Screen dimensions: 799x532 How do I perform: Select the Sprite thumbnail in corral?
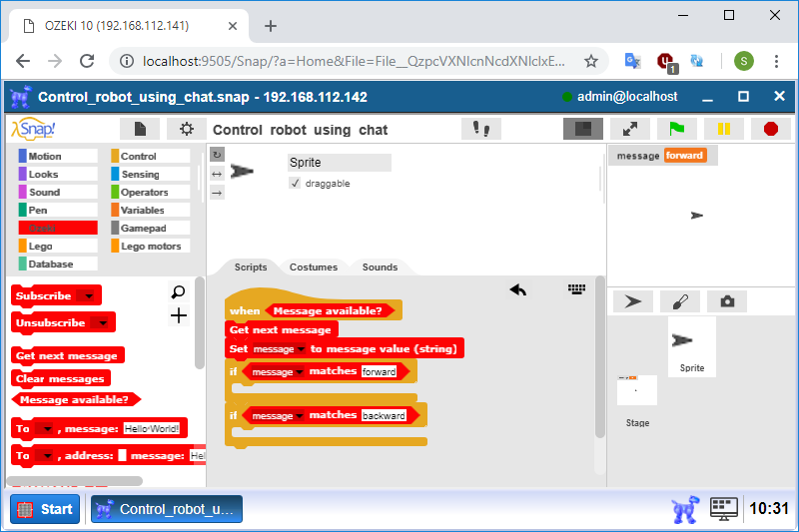click(x=691, y=346)
